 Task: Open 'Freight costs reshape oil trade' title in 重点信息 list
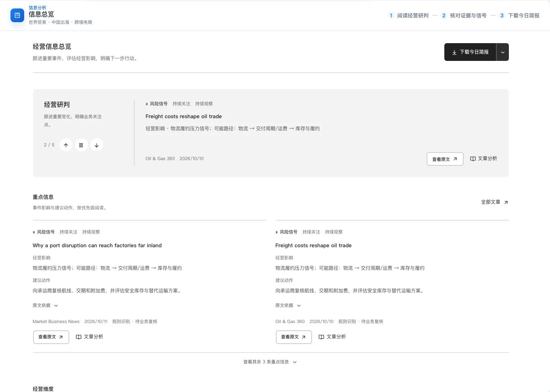[x=313, y=245]
